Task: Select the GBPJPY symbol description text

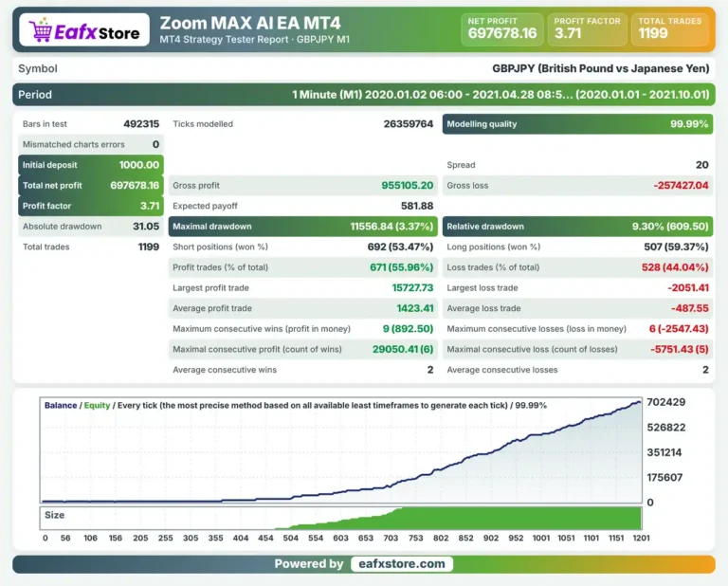Action: tap(601, 68)
